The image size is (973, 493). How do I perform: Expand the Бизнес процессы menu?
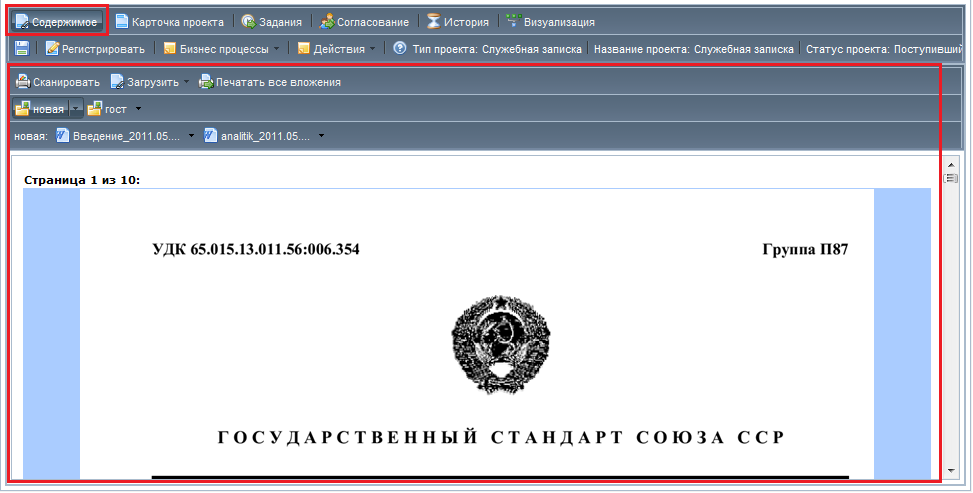(x=221, y=48)
